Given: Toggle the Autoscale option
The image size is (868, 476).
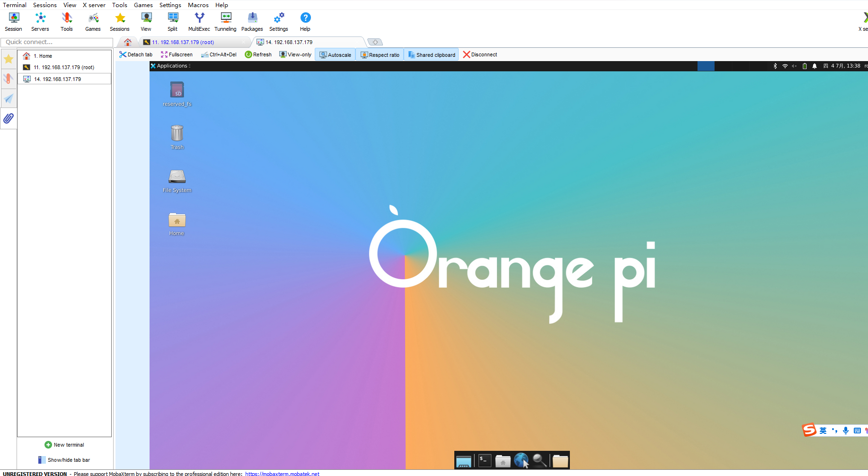Looking at the screenshot, I should click(x=336, y=54).
